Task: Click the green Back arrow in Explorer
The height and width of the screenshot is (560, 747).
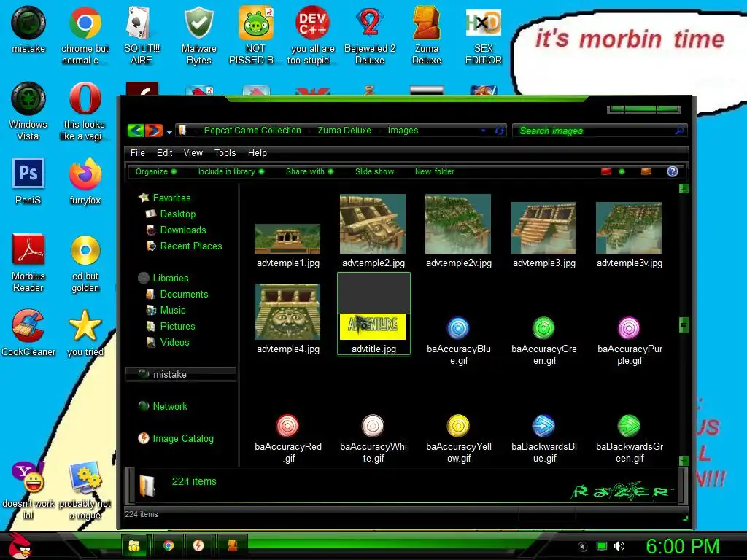Action: 136,131
